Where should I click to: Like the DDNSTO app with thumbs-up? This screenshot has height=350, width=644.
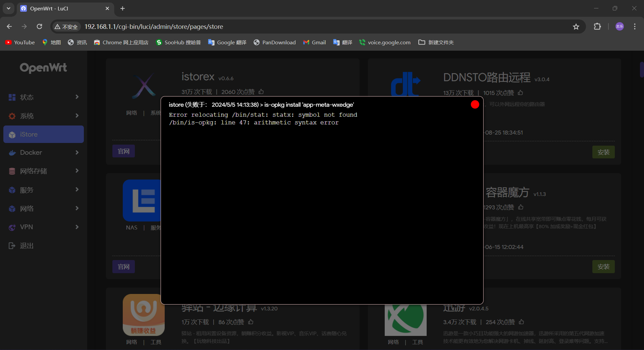point(520,93)
